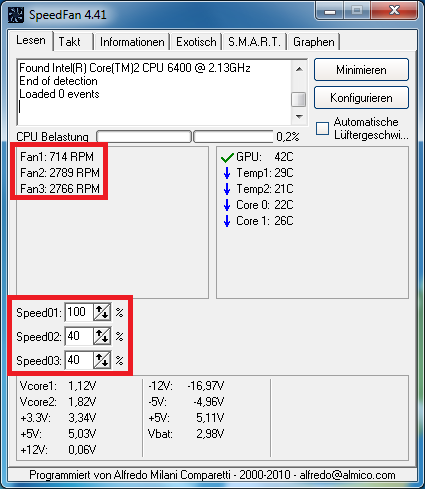Click the 'Fan1: 714 RPM' reading
This screenshot has height=489, width=425.
coord(57,157)
